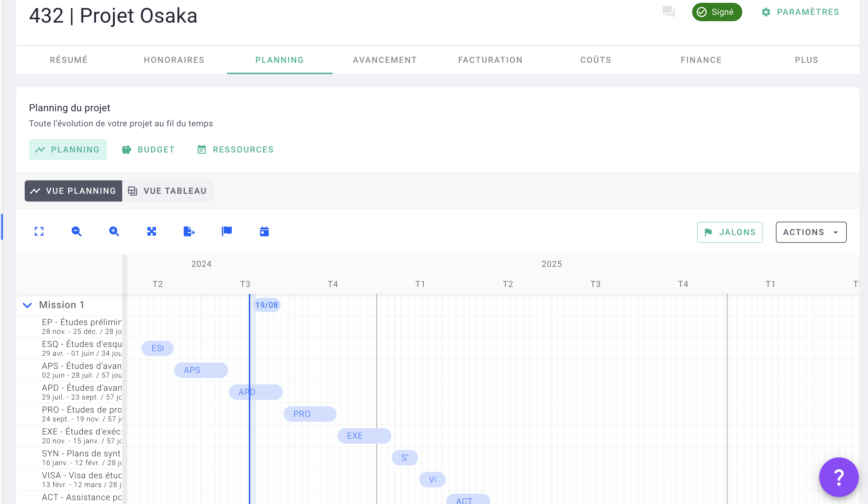Zoom out the Gantt timeline
Viewport: 868px width, 504px height.
click(77, 232)
